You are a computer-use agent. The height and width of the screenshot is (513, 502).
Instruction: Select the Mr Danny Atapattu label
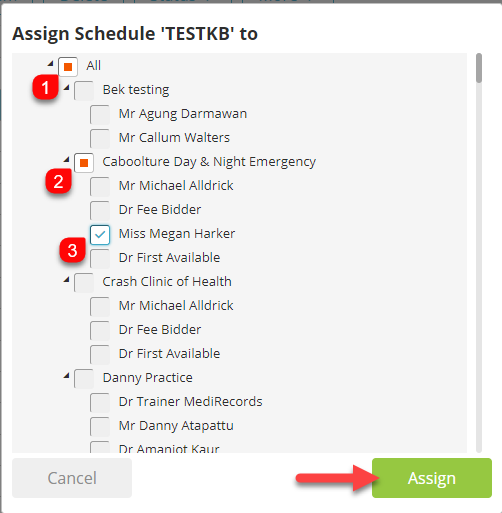[x=176, y=426]
